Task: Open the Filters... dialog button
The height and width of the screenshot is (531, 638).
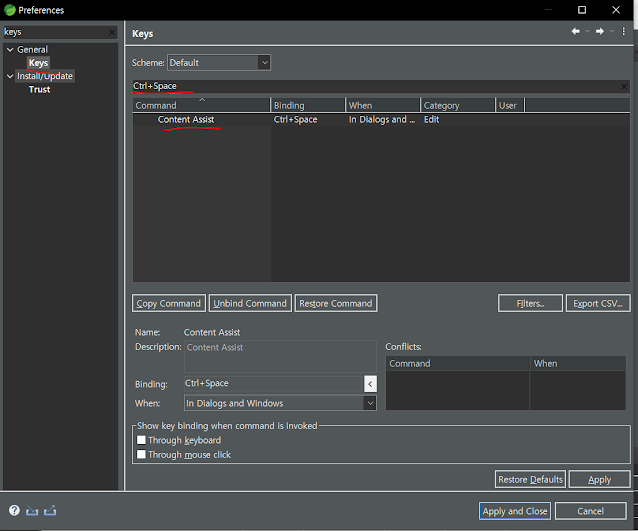Action: click(530, 303)
